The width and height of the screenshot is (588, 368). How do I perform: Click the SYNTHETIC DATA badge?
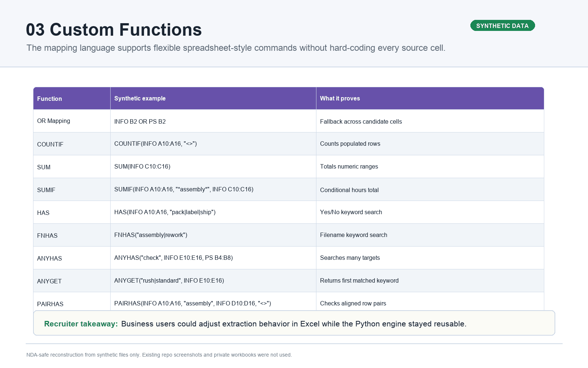click(502, 25)
